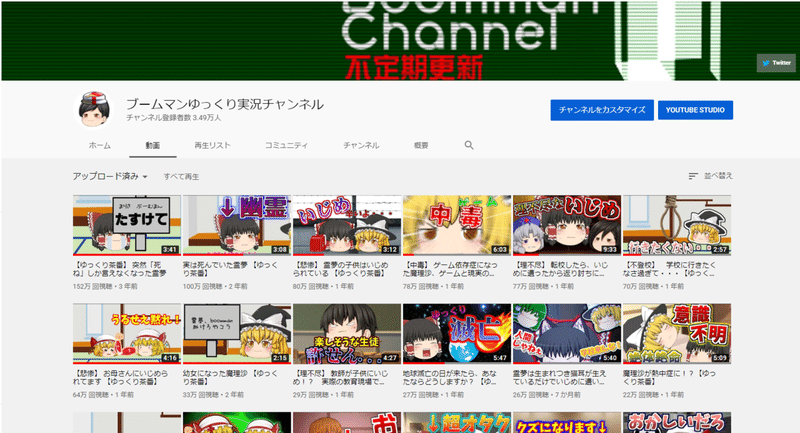The image size is (800, 433).
Task: Click title お母さんにいじめられてます
Action: tap(120, 377)
